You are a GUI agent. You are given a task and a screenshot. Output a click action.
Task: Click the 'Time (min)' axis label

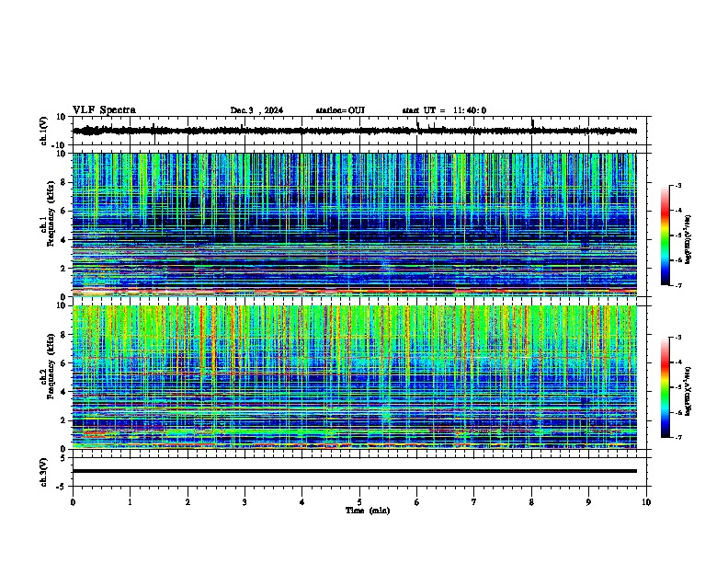(368, 511)
